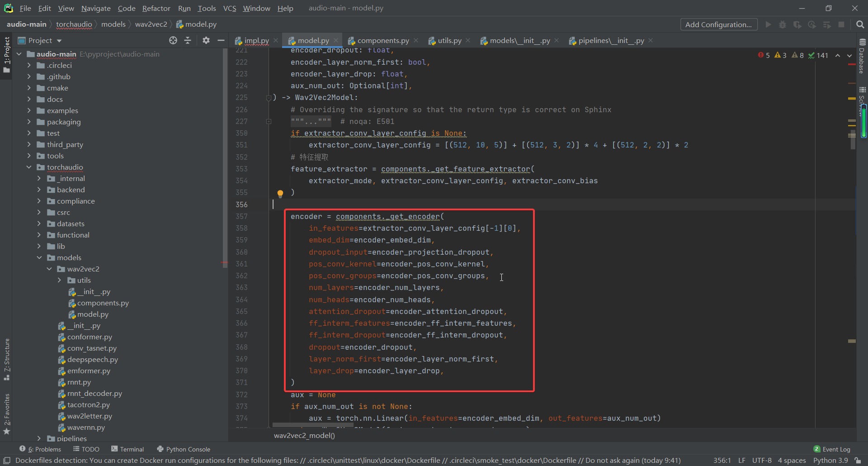Click the tool window quick-access icon bottom left
Screen dimensions: 868x466
(x=7, y=461)
